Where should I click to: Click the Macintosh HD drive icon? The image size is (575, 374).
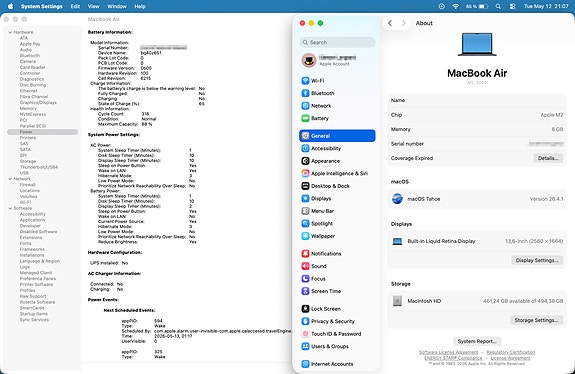[397, 301]
